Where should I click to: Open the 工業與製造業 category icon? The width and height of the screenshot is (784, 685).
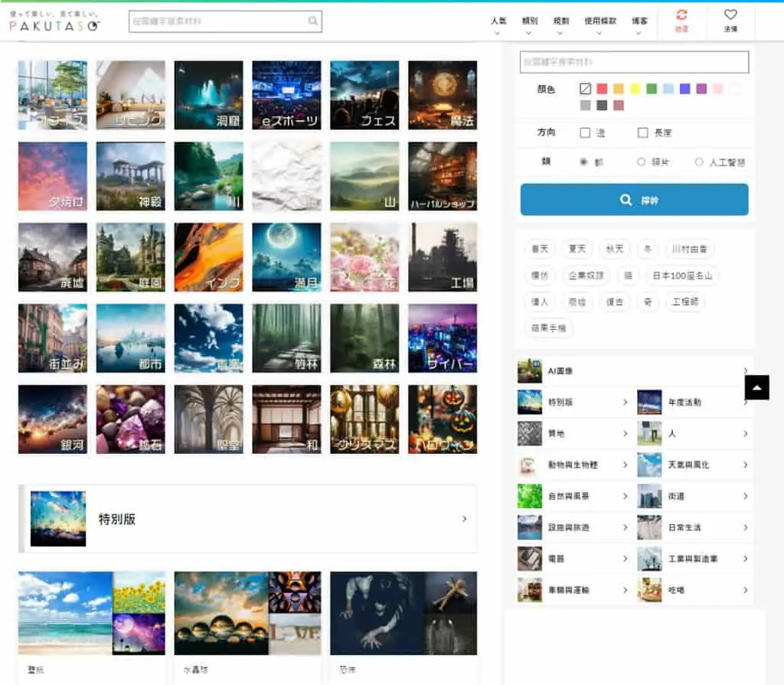point(649,559)
